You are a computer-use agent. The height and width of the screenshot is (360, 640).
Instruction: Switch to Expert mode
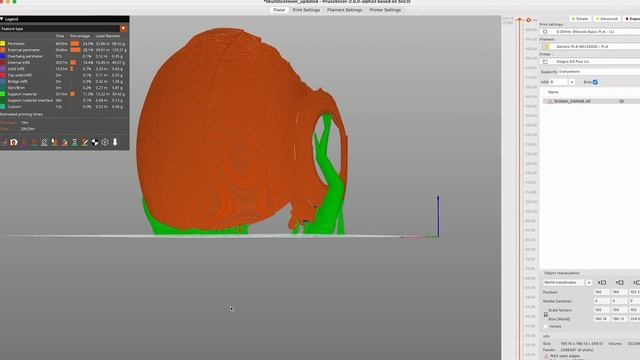pyautogui.click(x=632, y=19)
